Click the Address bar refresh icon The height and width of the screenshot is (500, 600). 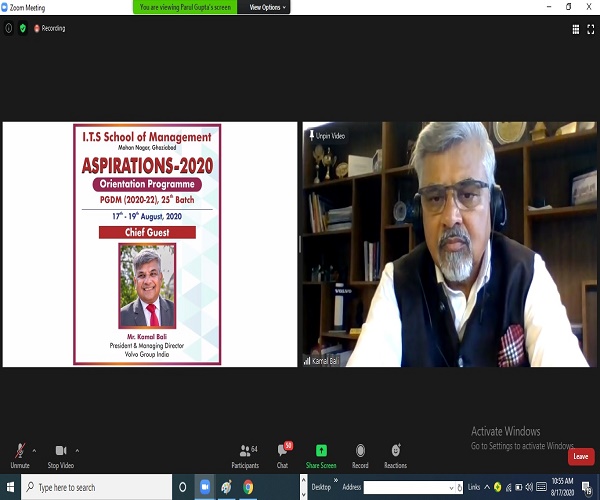click(460, 487)
